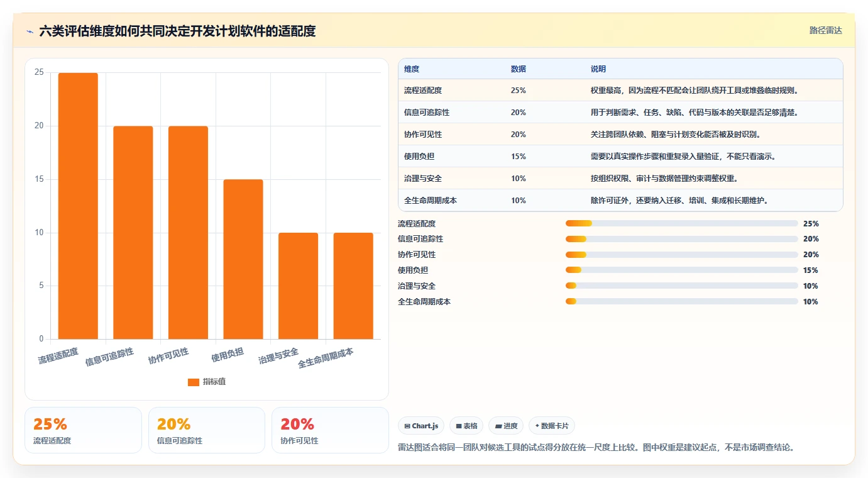Click the 流程适配度 bar in chart
Viewport: 868px width, 478px height.
pos(78,206)
